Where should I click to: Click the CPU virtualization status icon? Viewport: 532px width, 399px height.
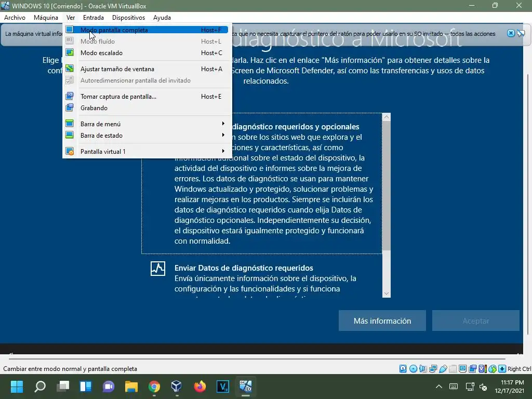click(483, 369)
